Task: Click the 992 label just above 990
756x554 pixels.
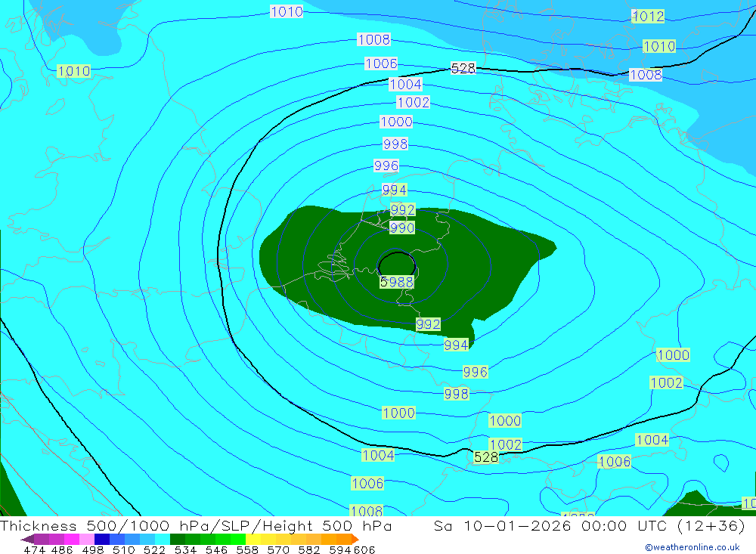Action: [403, 210]
